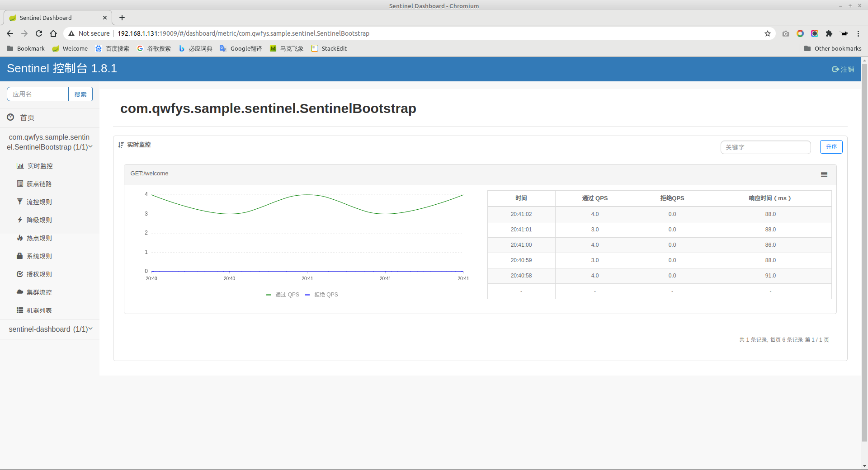The image size is (868, 470).
Task: Open the StackEdit bookmark
Action: (329, 48)
